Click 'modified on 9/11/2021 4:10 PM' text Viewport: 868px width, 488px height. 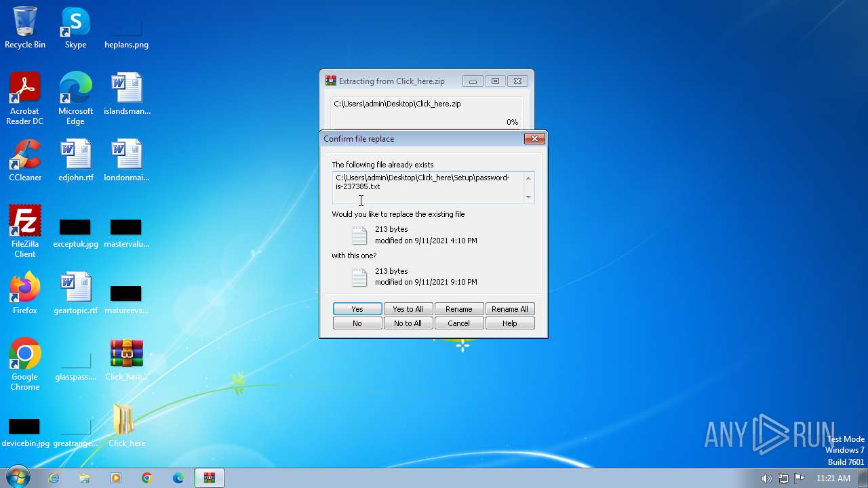[426, 241]
